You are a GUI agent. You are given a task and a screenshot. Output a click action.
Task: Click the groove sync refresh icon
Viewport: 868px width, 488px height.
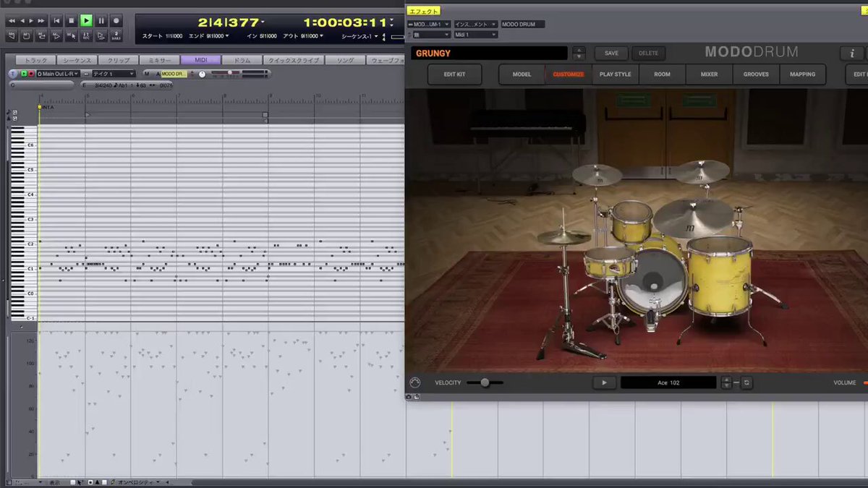coord(746,383)
